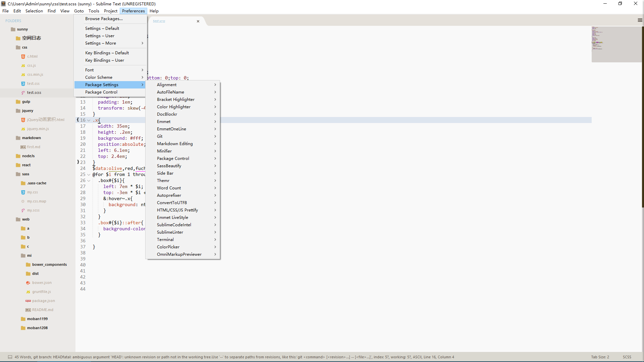Viewport: 644px width, 362px height.
Task: Collapse the fold arrow at line 25
Action: pyautogui.click(x=89, y=175)
